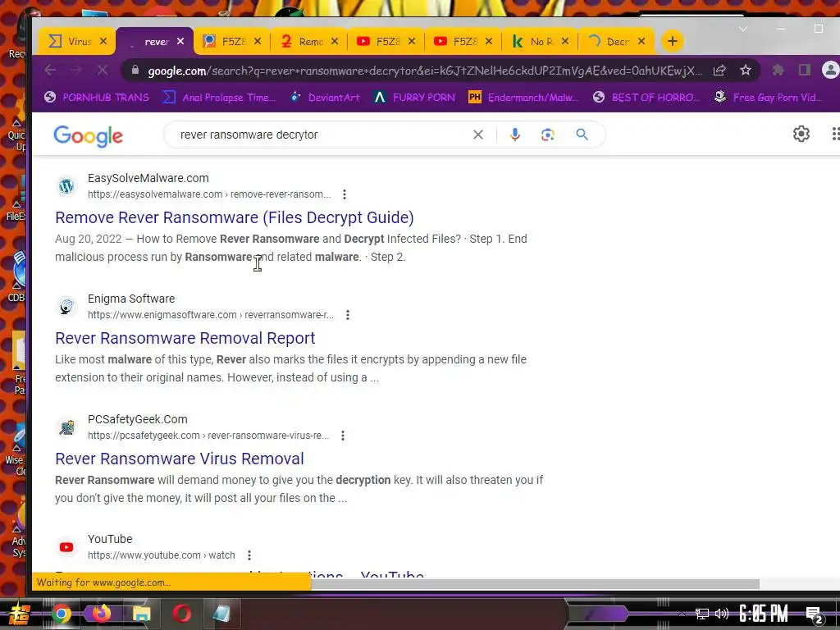Screen dimensions: 840x630
Task: Open a new tab with plus button
Action: (672, 41)
